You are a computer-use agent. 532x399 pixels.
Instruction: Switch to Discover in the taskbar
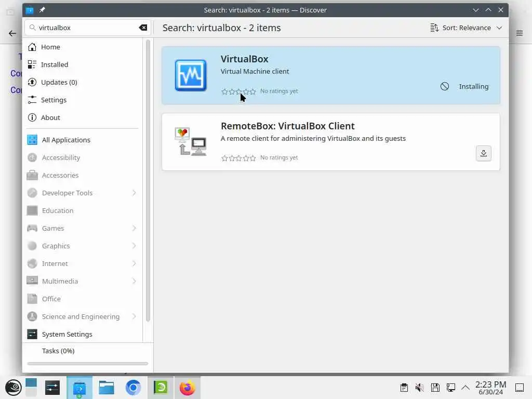point(79,388)
